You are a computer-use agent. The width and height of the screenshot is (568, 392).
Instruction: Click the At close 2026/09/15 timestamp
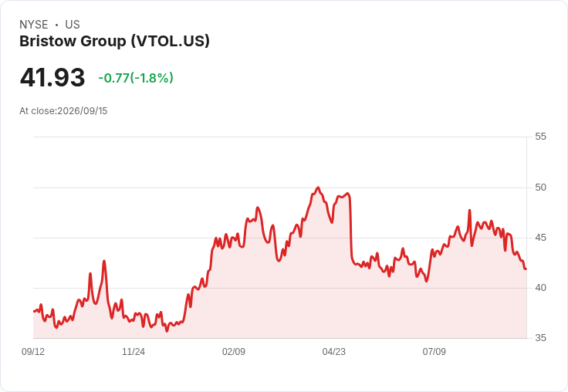click(x=63, y=111)
